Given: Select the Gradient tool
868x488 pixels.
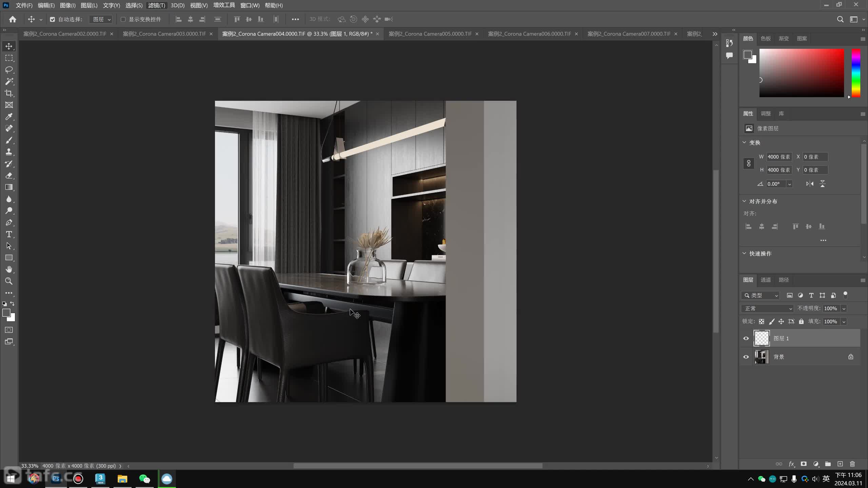Looking at the screenshot, I should click(x=9, y=187).
